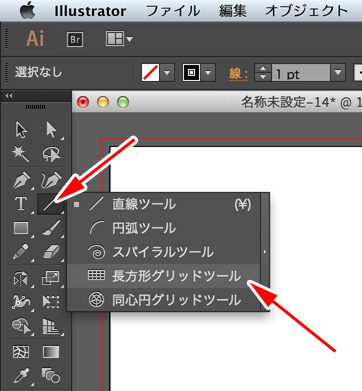Select the Direct Selection tool

point(51,129)
